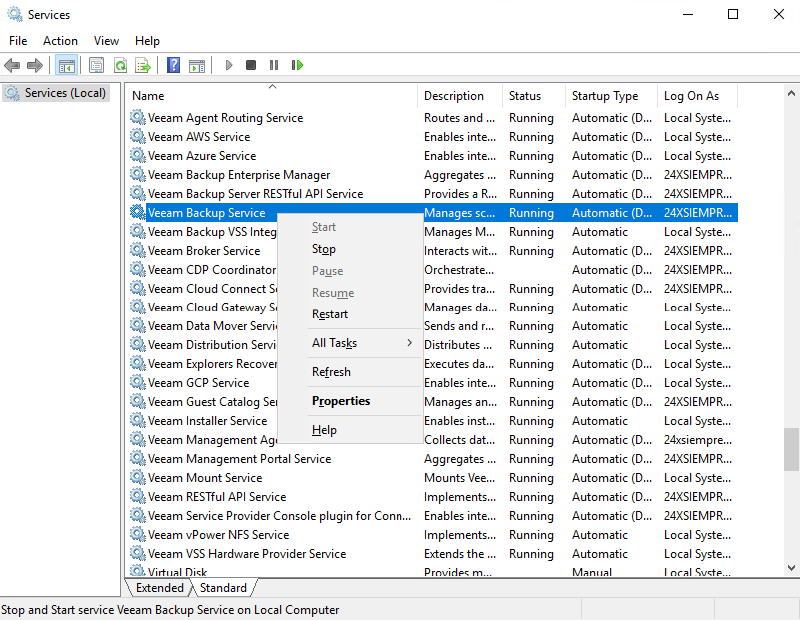Click gear icon for Veeam Mount Service
This screenshot has width=800, height=620.
click(x=137, y=477)
